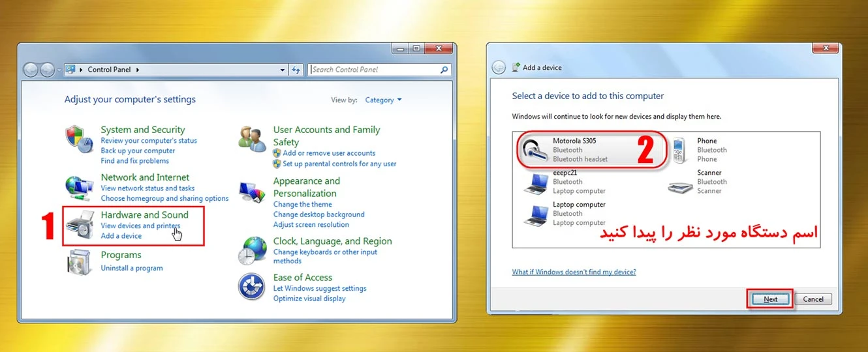Click the Add a device link
The width and height of the screenshot is (868, 352).
coord(121,236)
